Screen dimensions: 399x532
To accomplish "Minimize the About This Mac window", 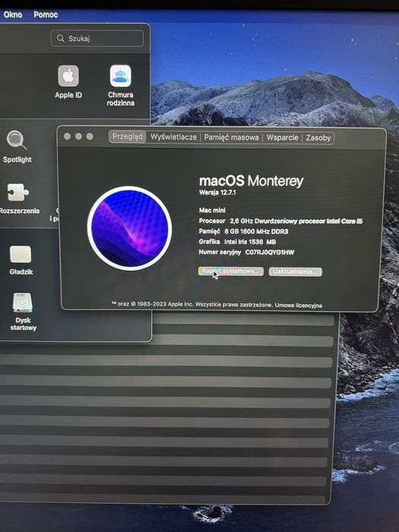I will point(78,136).
